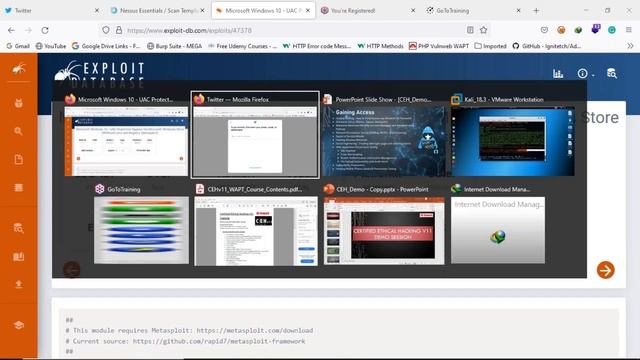640x360 pixels.
Task: Open the Google Hacking search icon in sidebar
Action: (18, 131)
